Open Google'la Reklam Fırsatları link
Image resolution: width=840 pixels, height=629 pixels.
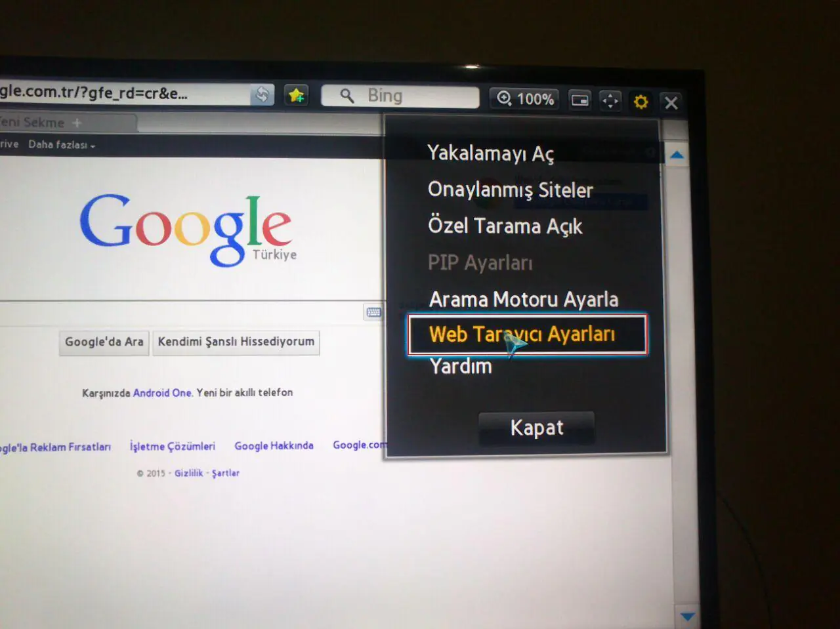(55, 447)
